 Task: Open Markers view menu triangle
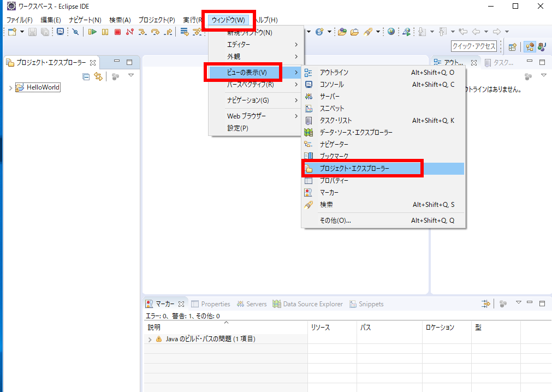click(x=518, y=302)
